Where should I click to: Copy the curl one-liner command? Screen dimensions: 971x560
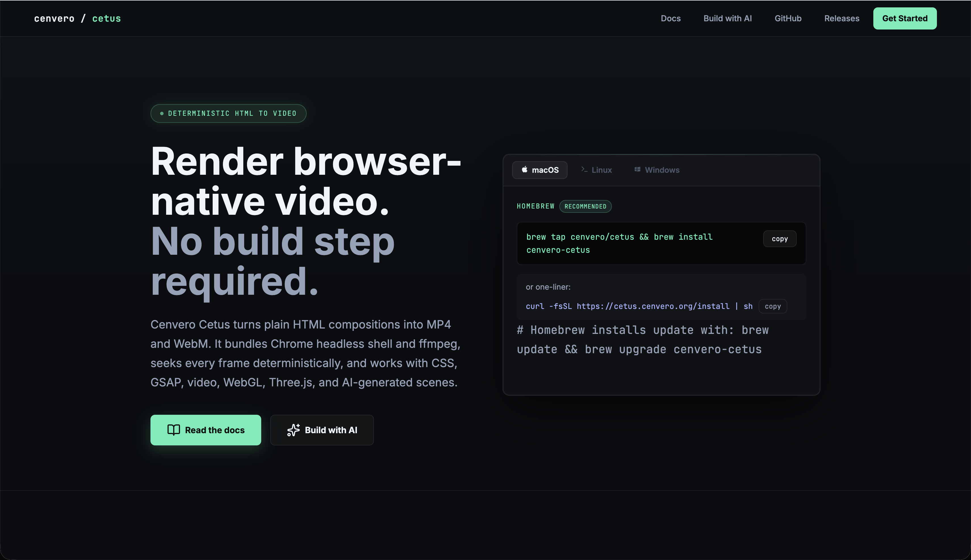click(773, 307)
